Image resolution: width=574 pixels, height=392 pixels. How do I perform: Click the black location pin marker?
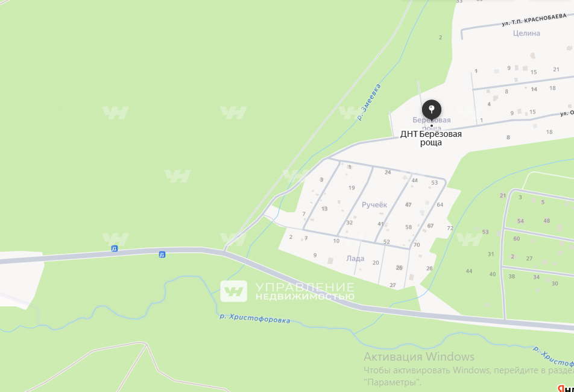pos(432,109)
